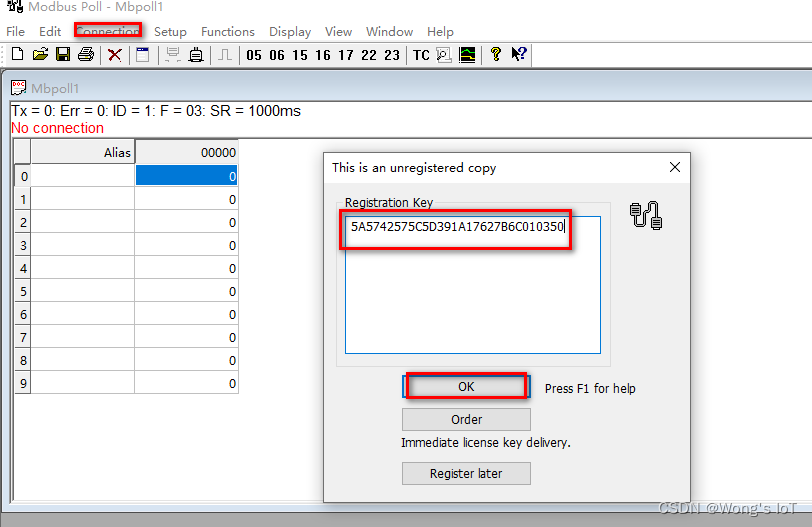The image size is (812, 527).
Task: Select row header 6
Action: 23,315
